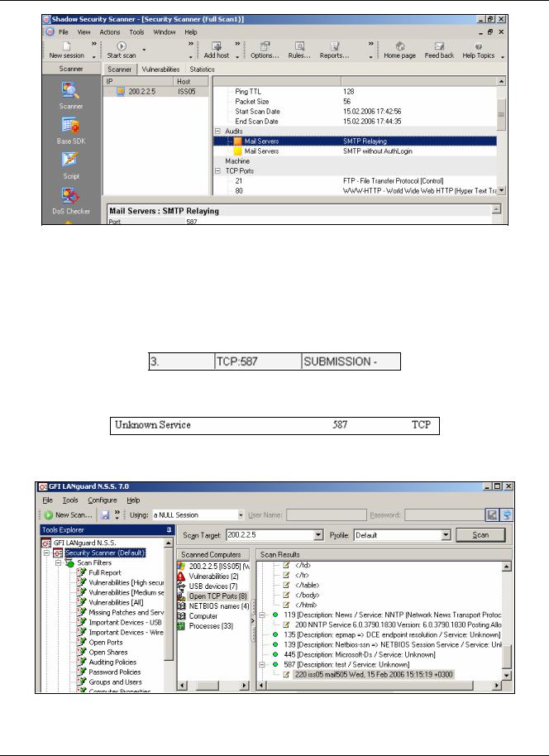This screenshot has height=756, width=549.
Task: Open the Scan Target combo box dropdown
Action: pos(318,535)
